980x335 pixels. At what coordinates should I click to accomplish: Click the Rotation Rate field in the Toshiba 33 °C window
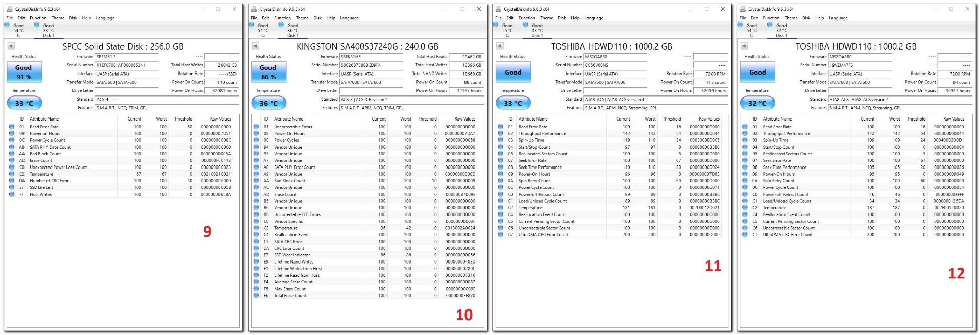point(710,74)
